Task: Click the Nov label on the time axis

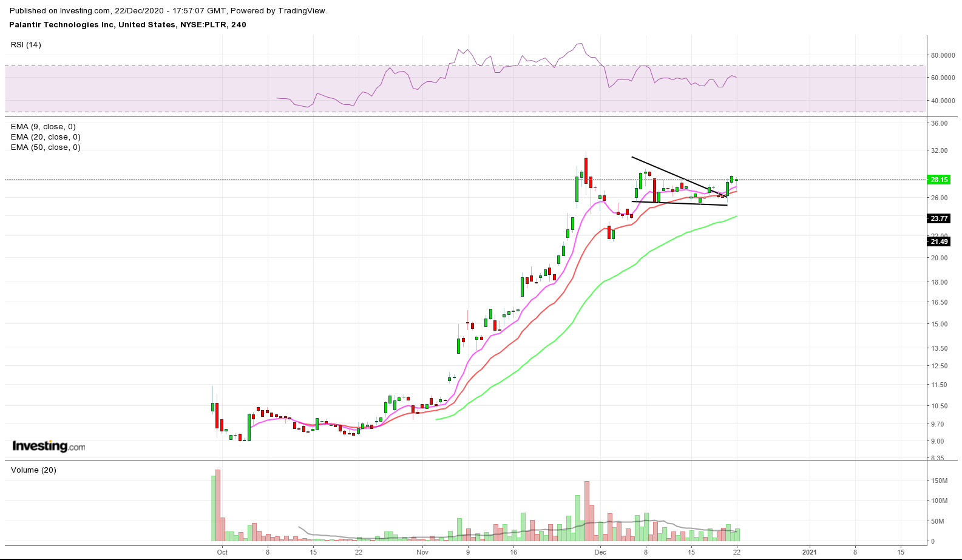Action: pos(423,552)
